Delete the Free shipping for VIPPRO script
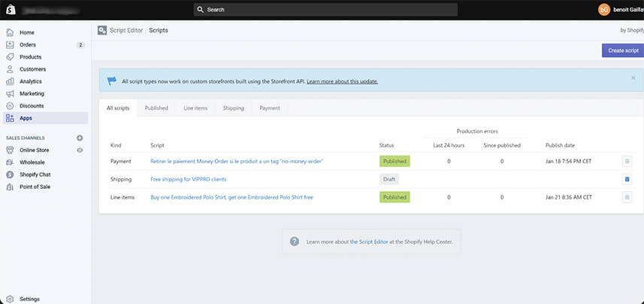 pyautogui.click(x=627, y=179)
